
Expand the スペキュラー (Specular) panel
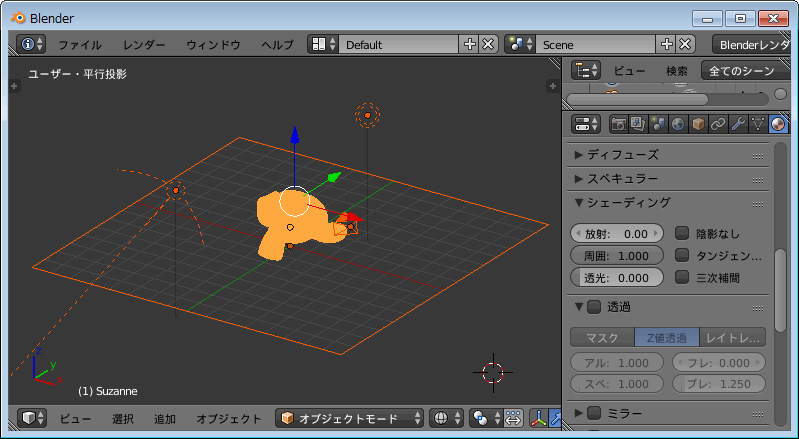click(x=578, y=179)
